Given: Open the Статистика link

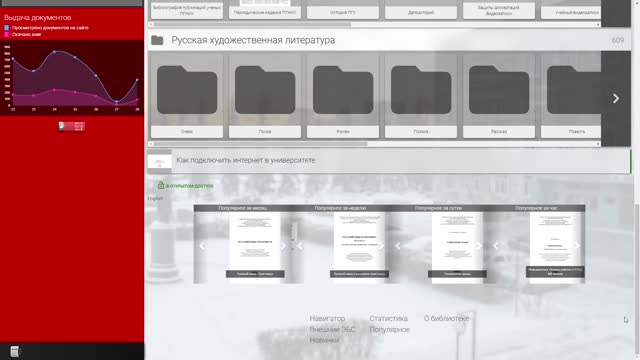Looking at the screenshot, I should point(389,318).
